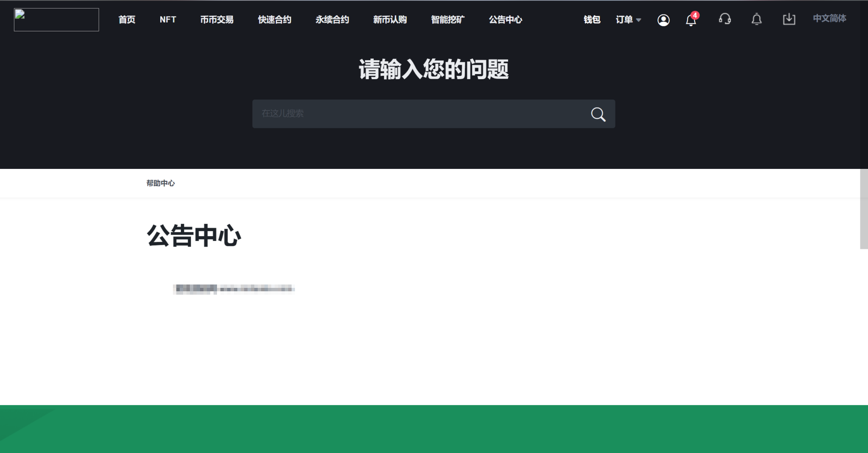
Task: Go to 智能挖矿 smart mining
Action: (448, 19)
